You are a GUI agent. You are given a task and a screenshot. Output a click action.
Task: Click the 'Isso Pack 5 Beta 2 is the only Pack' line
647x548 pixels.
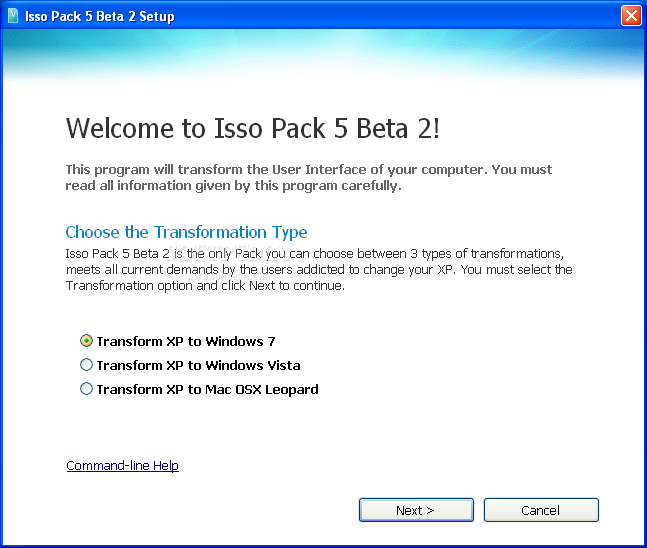point(316,253)
